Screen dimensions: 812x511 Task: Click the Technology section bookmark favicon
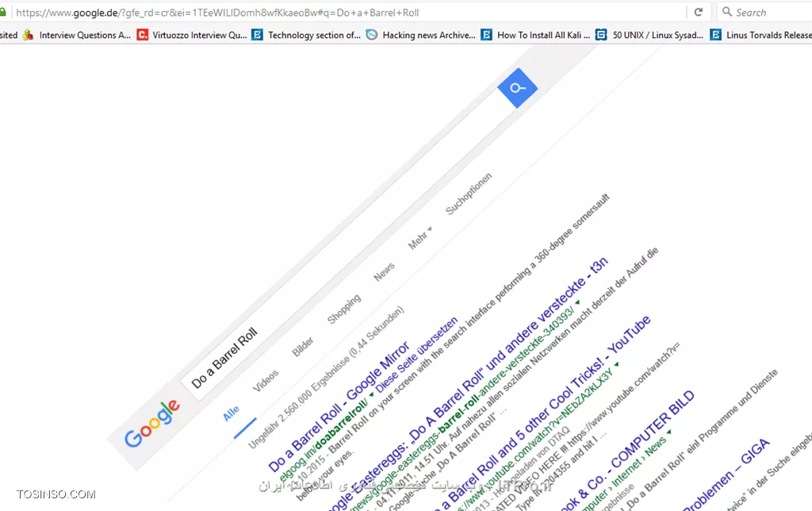257,35
